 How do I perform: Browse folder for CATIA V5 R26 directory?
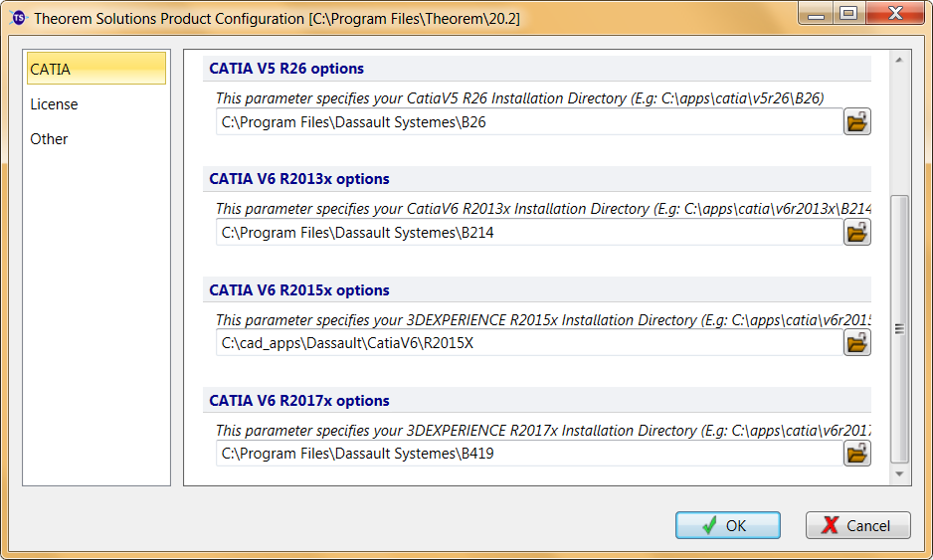point(856,122)
